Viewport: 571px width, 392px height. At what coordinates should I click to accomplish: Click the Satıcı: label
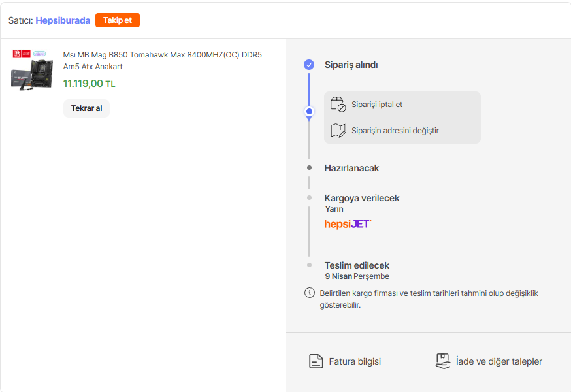21,20
